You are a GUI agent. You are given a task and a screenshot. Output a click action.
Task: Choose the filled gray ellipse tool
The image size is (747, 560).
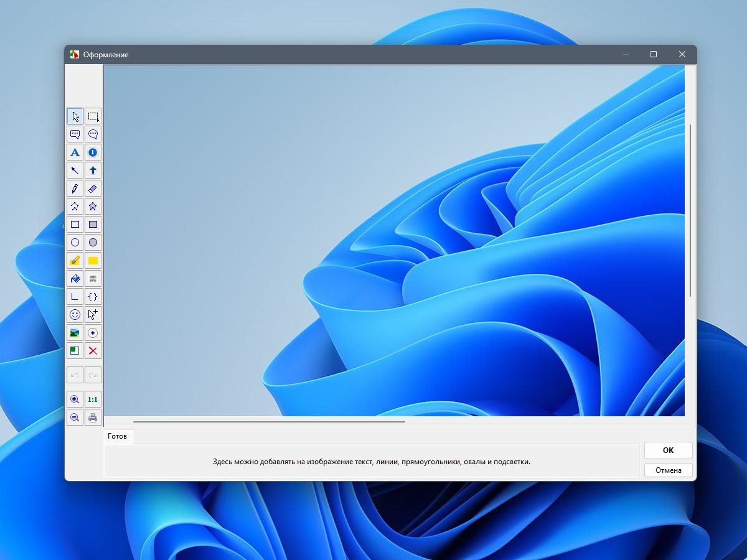pos(93,243)
